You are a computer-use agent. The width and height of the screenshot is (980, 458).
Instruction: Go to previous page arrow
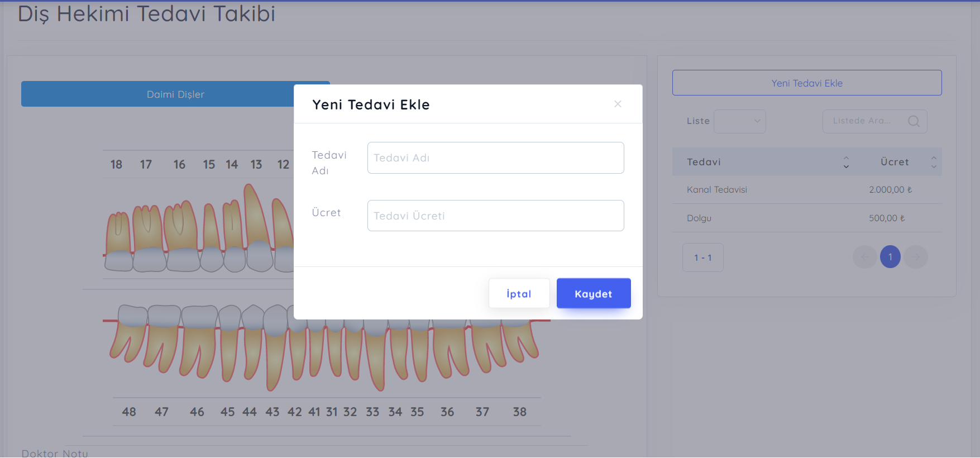(864, 257)
